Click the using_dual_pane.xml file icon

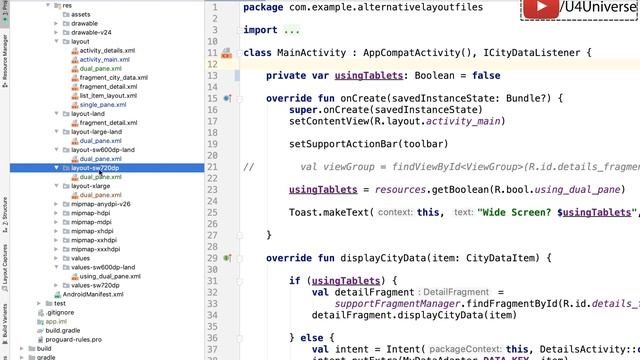click(x=75, y=276)
